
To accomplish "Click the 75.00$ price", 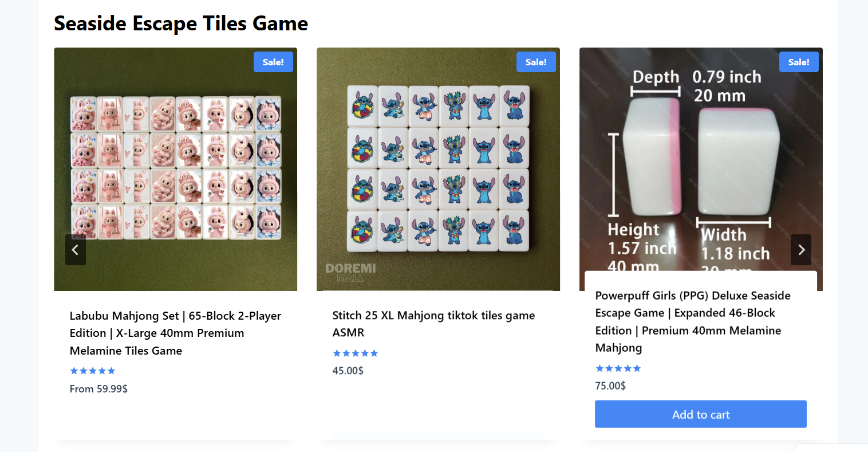I will [610, 386].
